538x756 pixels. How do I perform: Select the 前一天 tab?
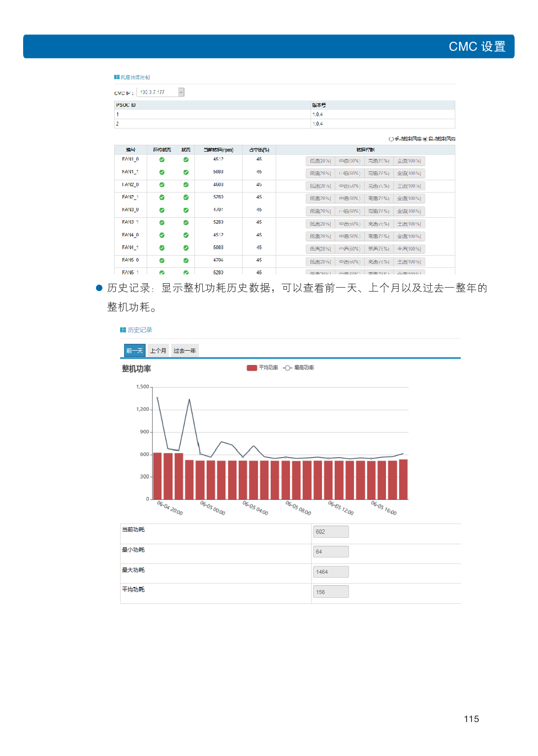click(x=134, y=351)
